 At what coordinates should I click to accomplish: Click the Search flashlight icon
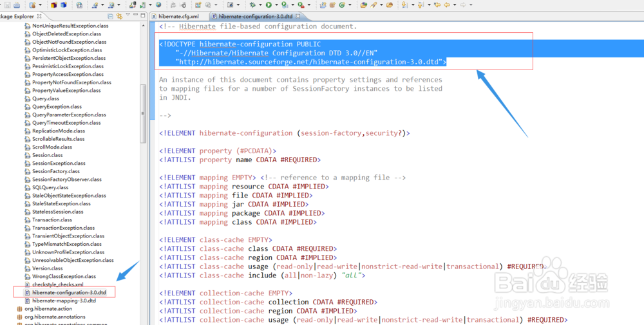point(374,5)
